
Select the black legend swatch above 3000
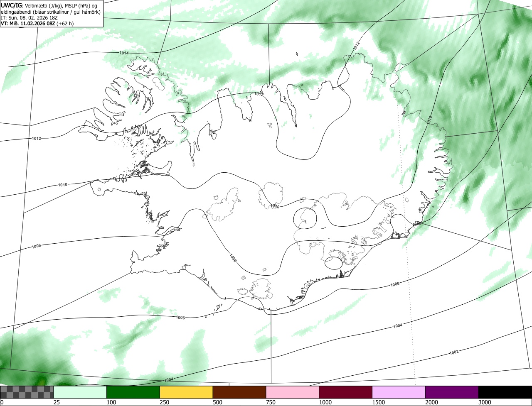click(505, 392)
